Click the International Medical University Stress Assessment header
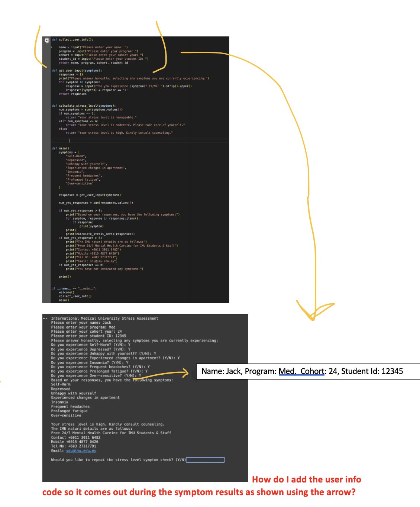The height and width of the screenshot is (507, 420). pos(105,318)
